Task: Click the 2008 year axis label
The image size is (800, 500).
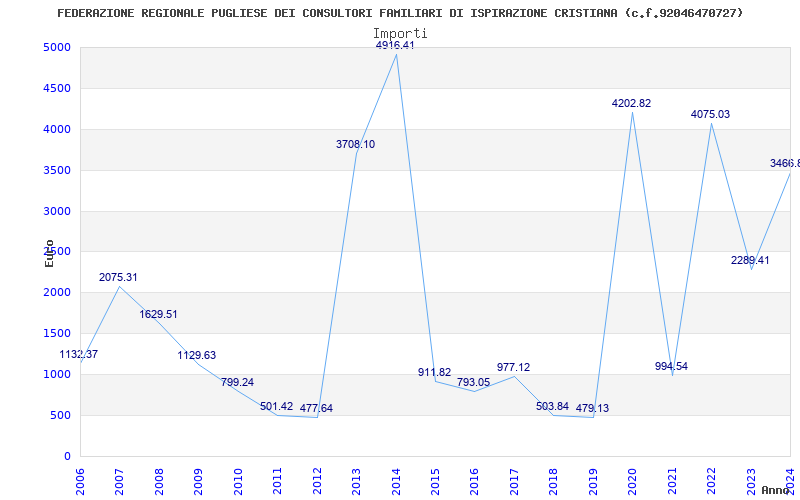Action: pyautogui.click(x=159, y=482)
